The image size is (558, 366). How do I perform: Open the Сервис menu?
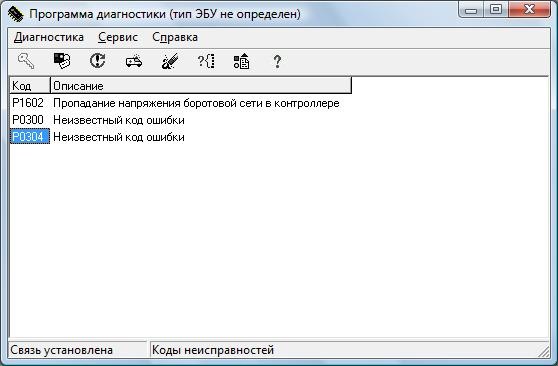tap(118, 37)
